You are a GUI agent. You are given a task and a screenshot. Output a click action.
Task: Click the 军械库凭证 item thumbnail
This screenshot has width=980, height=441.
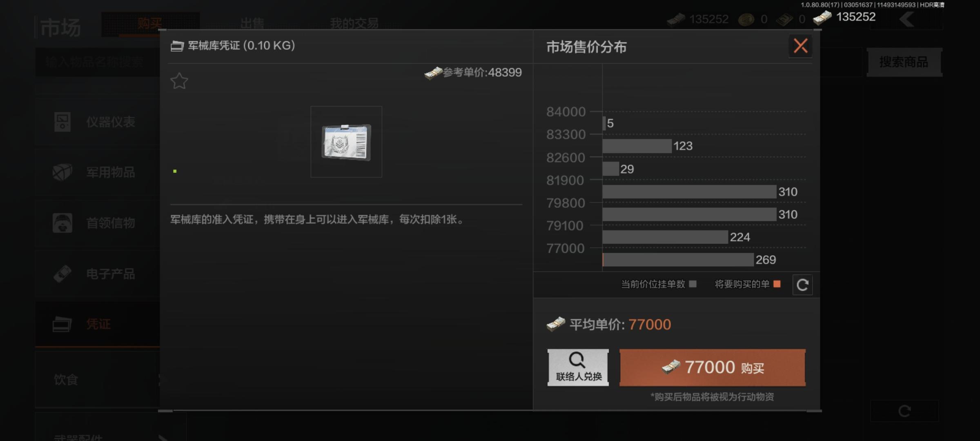(x=346, y=142)
